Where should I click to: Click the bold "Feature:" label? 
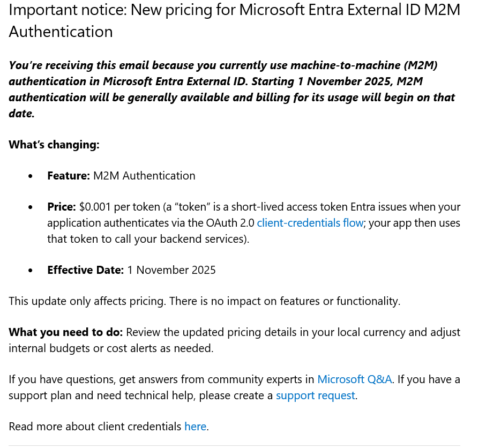[x=69, y=176]
